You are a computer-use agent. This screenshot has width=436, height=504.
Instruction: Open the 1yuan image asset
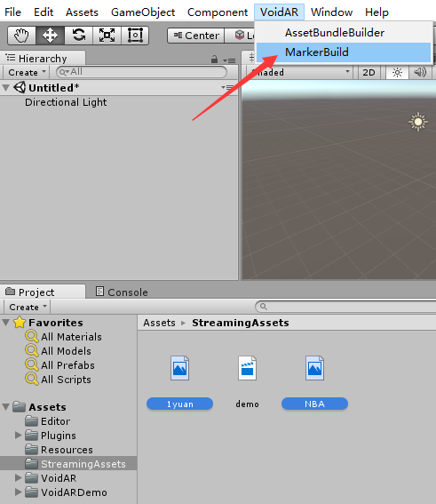[x=179, y=368]
